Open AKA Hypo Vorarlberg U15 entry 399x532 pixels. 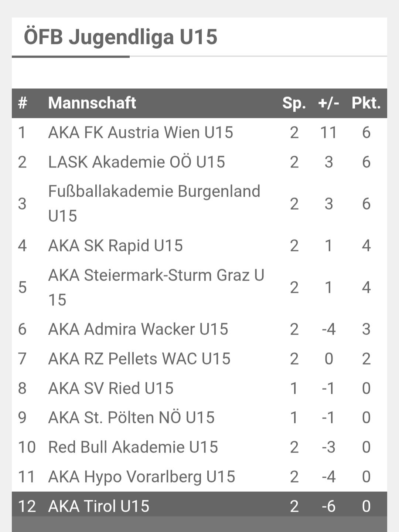coord(141,477)
